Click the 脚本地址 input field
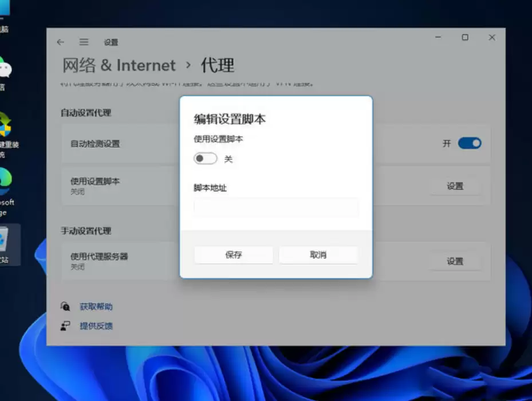 coord(276,207)
